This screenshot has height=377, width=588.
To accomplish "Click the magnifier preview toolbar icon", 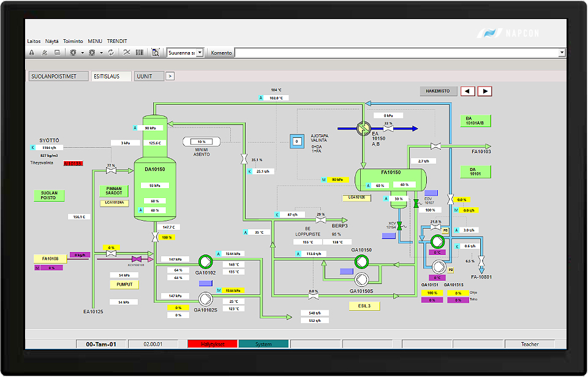I will [156, 53].
